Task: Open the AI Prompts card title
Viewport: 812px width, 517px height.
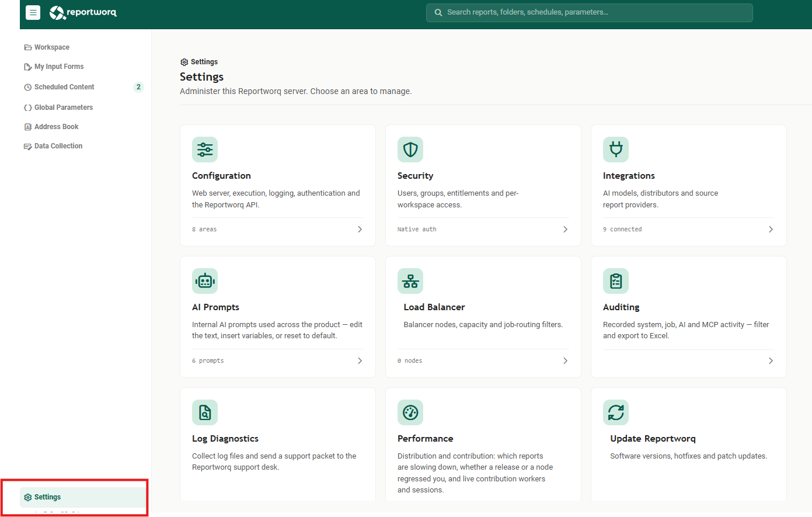Action: (215, 307)
